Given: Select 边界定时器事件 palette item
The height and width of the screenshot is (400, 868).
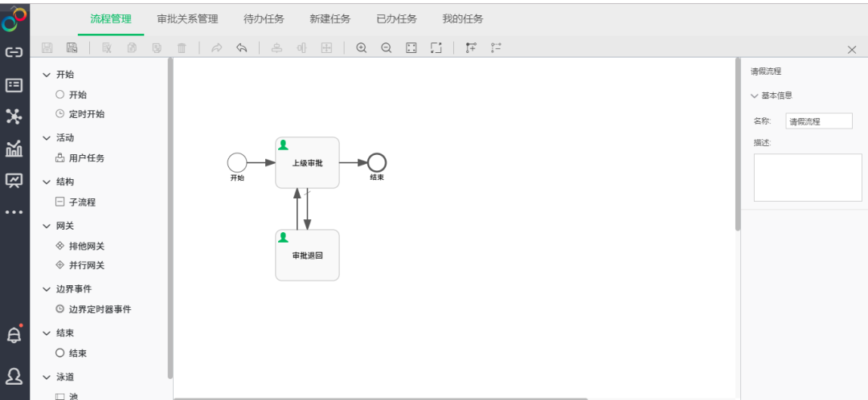Looking at the screenshot, I should coord(93,309).
